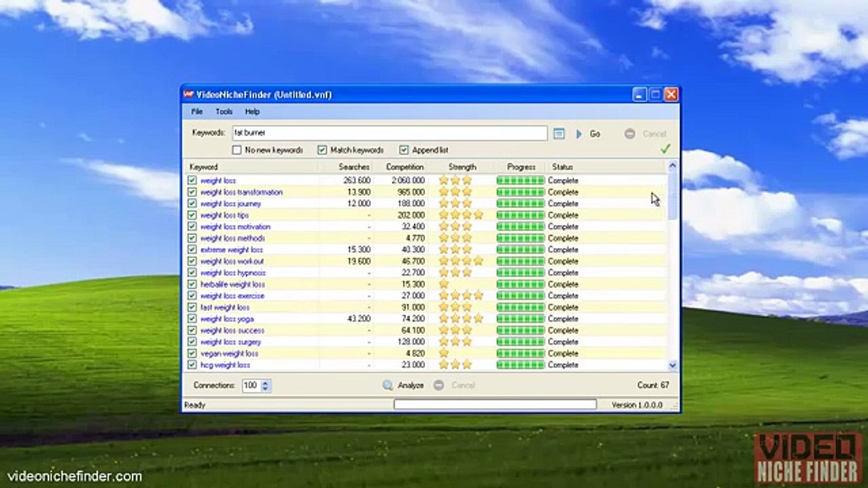Click the 43.200 searches value

(359, 319)
